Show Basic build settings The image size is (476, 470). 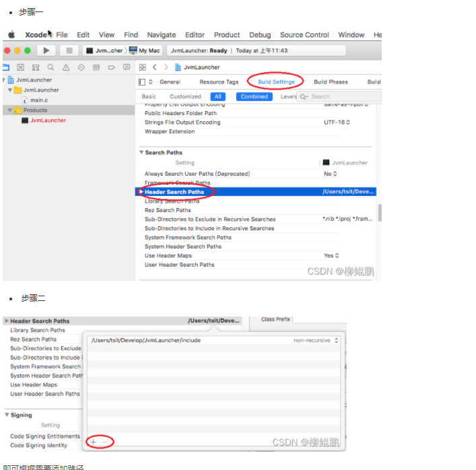(x=149, y=96)
